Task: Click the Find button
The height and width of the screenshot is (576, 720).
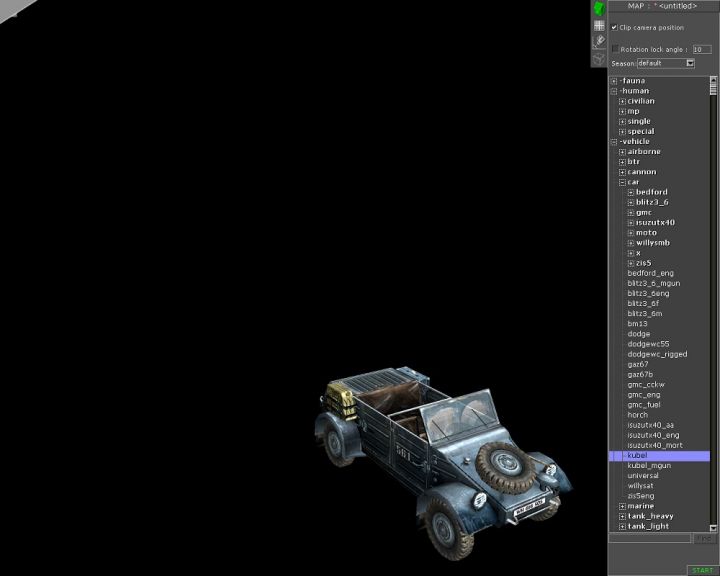Action: click(x=704, y=539)
